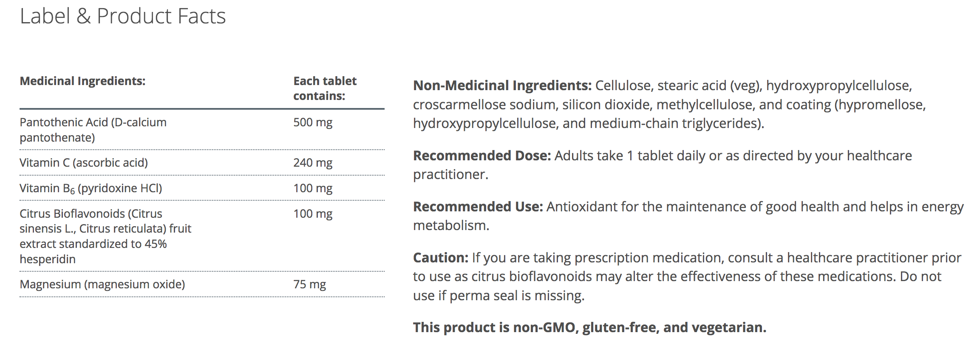Click the non-GMO, gluten-free, vegetarian statement

[589, 327]
